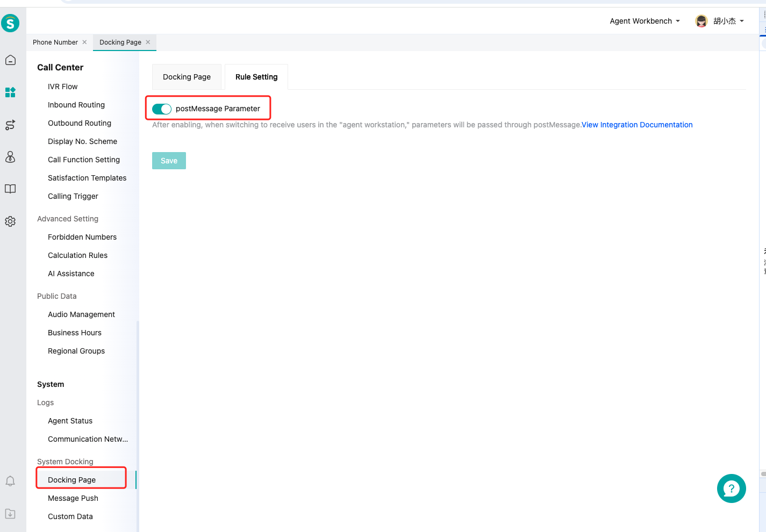The height and width of the screenshot is (532, 766).
Task: Click the Advanced Setting group label
Action: (x=68, y=219)
